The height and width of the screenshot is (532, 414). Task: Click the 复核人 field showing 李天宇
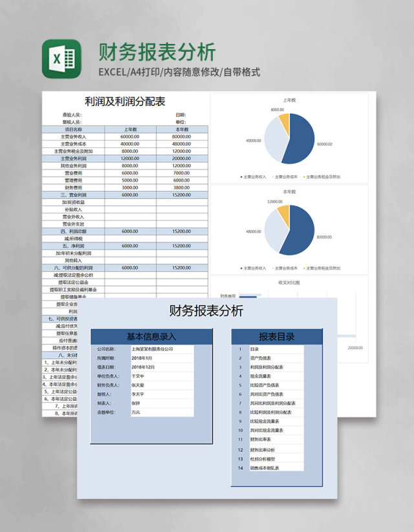162,394
